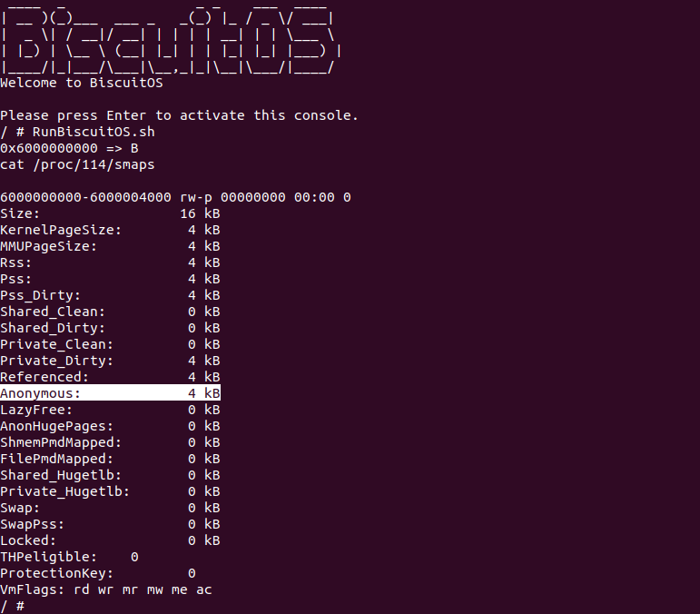Click the 'Size: 16 kB' line

pyautogui.click(x=110, y=213)
